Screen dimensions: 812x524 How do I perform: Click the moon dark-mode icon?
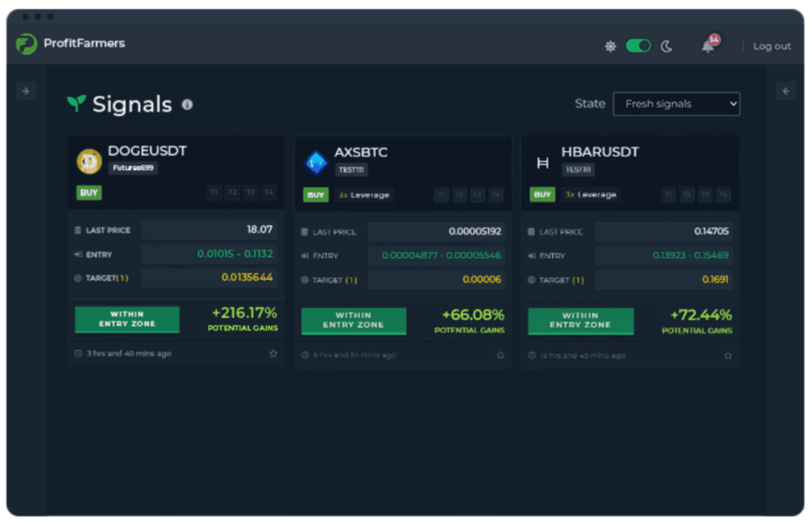click(666, 47)
